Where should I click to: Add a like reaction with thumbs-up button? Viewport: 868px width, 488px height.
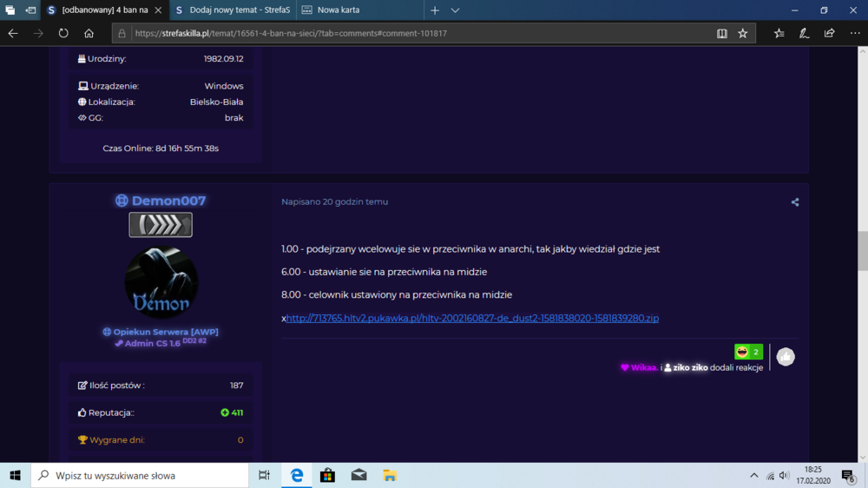click(786, 357)
